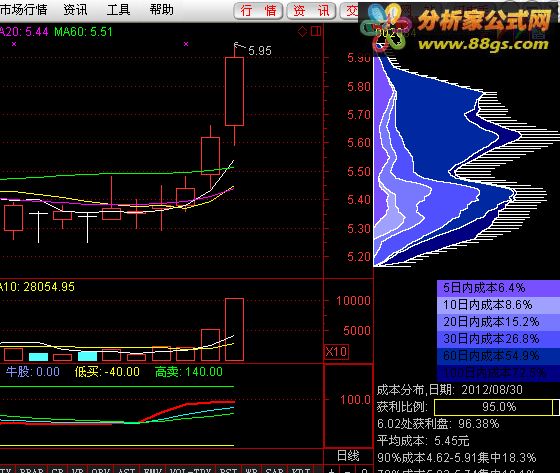Viewport: 560px width, 473px height.
Task: Click the 90%成本4.62-5.91集中18.3% line
Action: (x=456, y=458)
